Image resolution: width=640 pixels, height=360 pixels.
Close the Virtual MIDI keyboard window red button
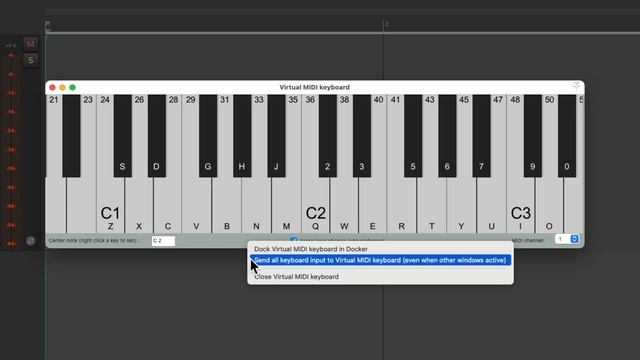tap(52, 87)
